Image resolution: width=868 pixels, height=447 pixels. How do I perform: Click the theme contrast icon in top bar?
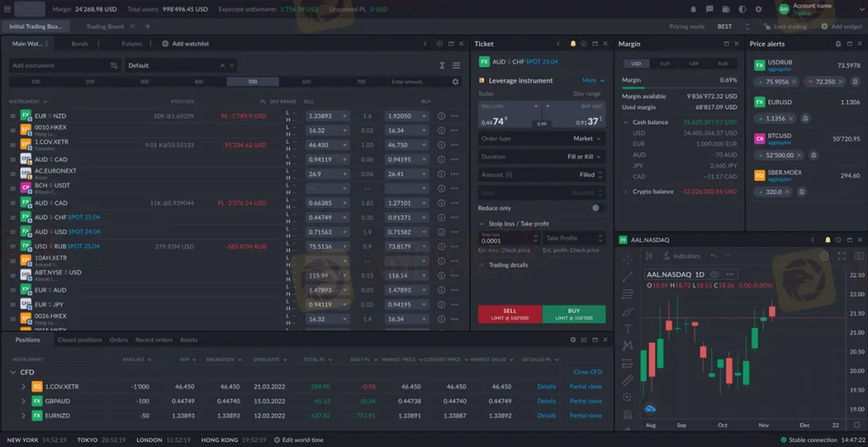point(742,10)
